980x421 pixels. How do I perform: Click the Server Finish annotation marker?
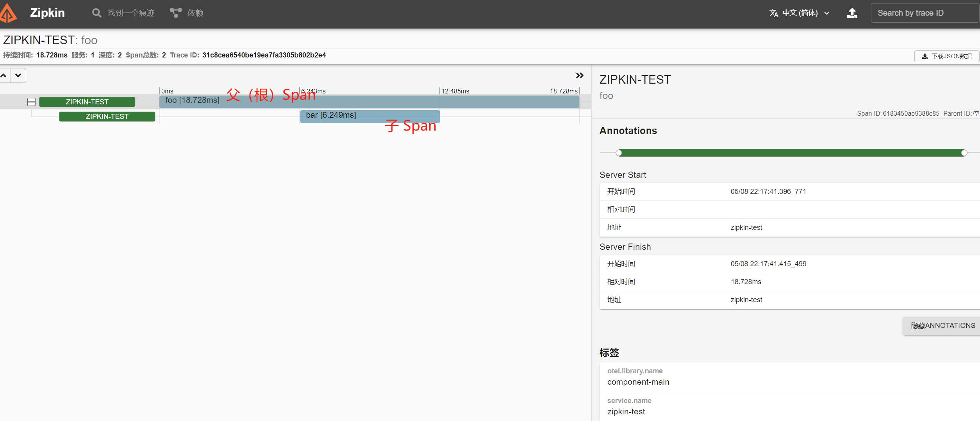[x=964, y=153]
